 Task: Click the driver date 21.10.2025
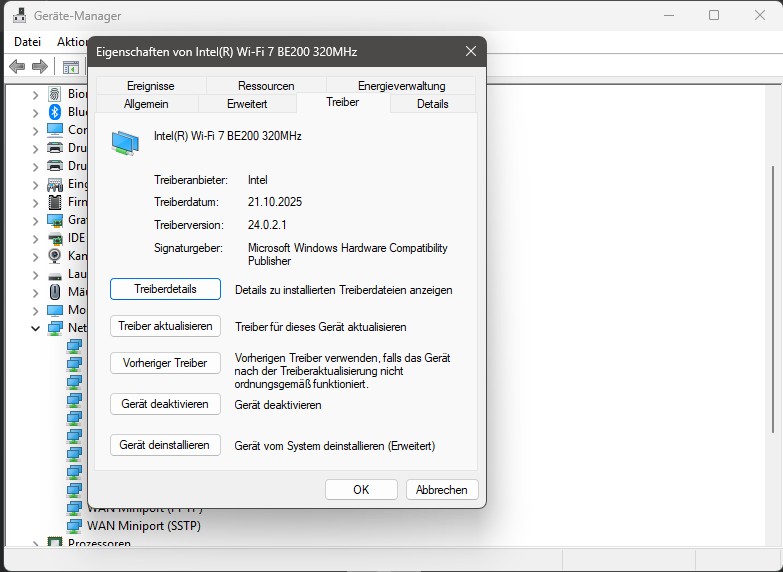click(275, 202)
